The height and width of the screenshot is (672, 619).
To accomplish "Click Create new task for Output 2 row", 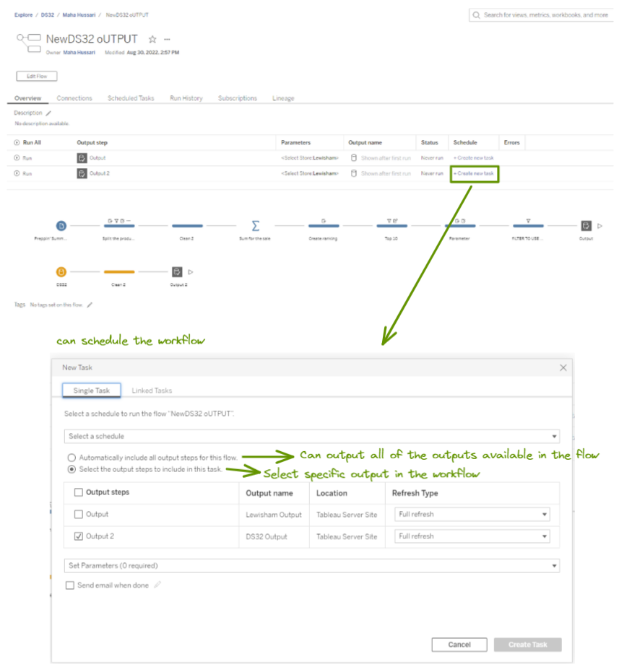I will [x=474, y=173].
